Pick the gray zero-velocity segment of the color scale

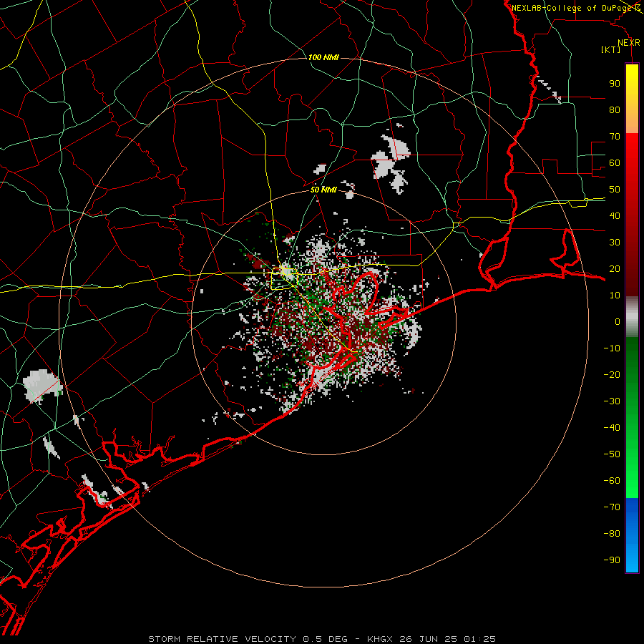point(632,317)
